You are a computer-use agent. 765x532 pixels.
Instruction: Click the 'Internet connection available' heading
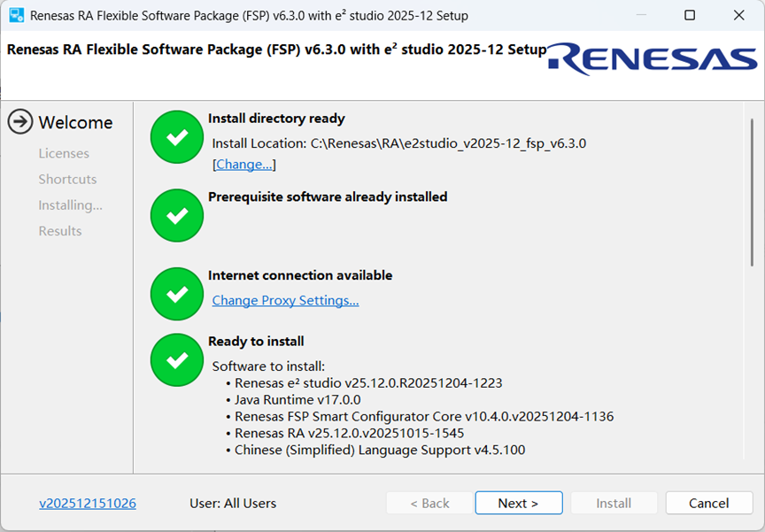click(x=300, y=275)
